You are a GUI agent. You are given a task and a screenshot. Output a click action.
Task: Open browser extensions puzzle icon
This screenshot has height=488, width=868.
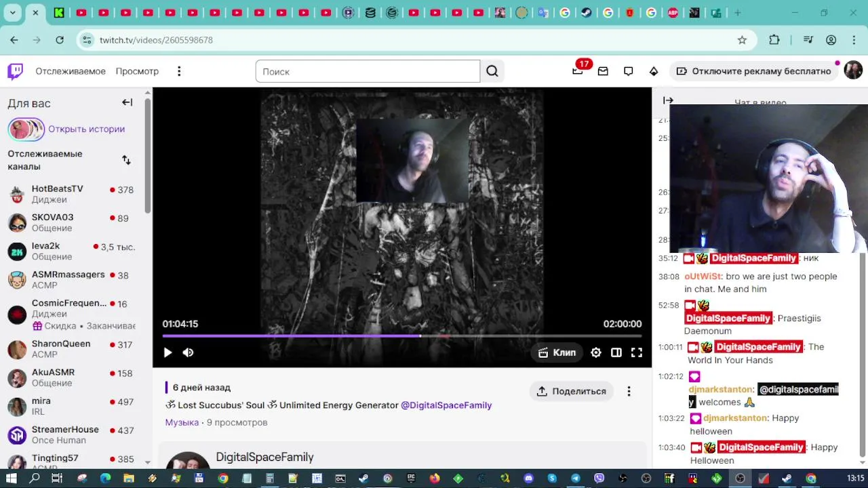[774, 40]
